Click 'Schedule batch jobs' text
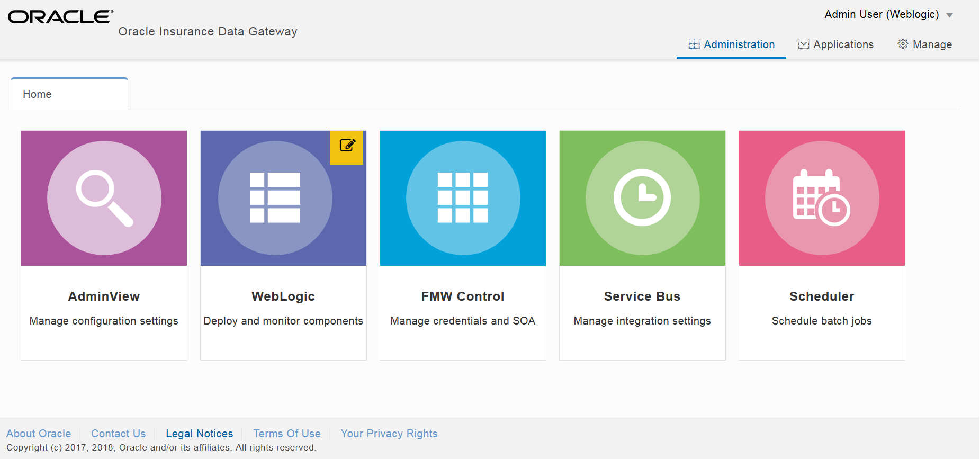The width and height of the screenshot is (980, 459). click(822, 321)
